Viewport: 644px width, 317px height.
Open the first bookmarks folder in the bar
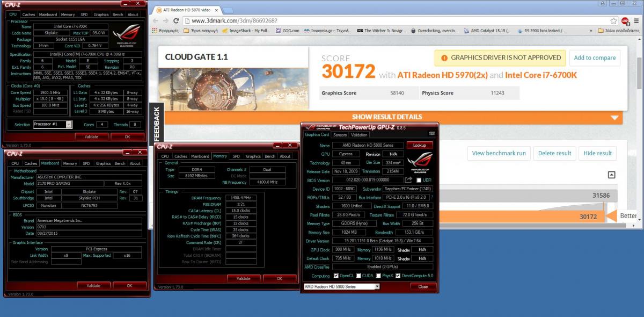(201, 31)
